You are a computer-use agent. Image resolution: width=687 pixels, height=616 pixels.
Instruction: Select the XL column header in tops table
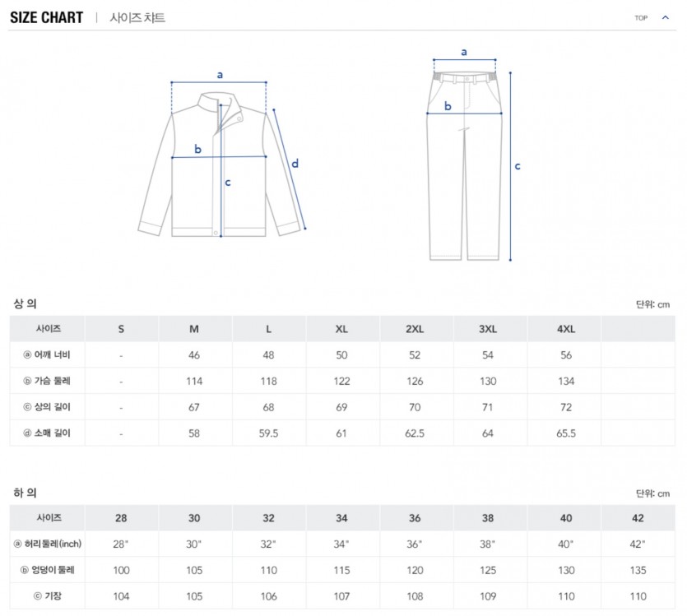341,329
